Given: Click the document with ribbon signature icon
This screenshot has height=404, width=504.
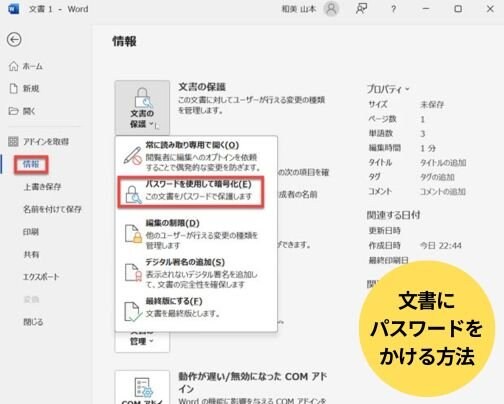Looking at the screenshot, I should [133, 272].
